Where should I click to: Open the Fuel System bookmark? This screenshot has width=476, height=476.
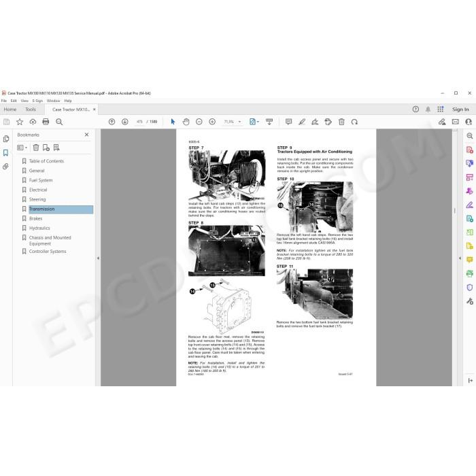(41, 180)
